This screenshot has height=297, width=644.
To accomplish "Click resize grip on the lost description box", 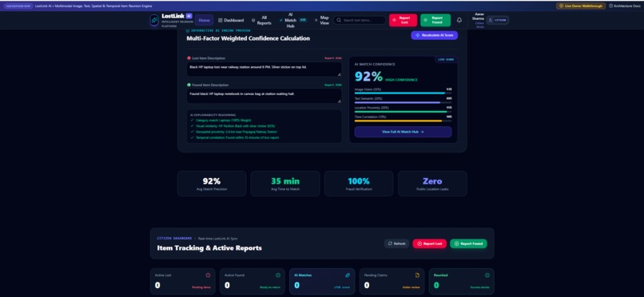I will (340, 74).
